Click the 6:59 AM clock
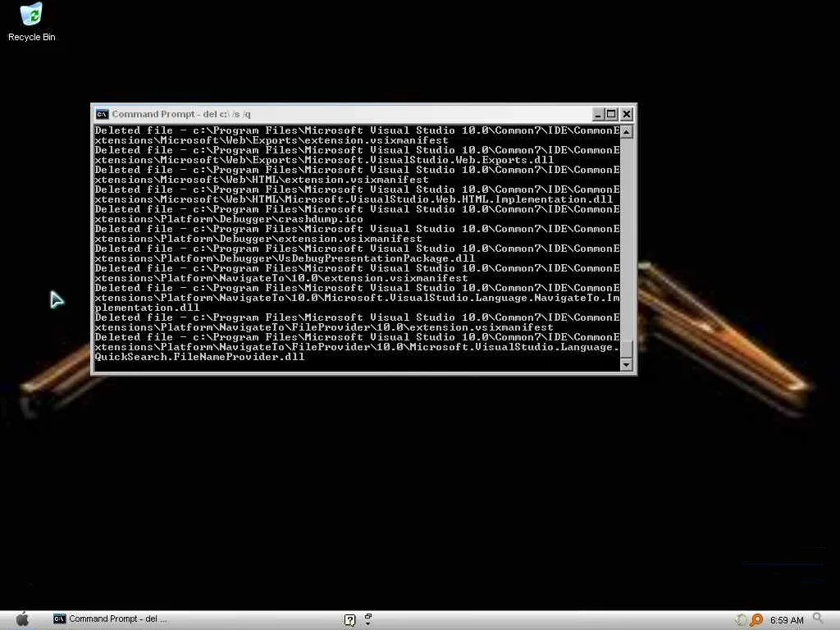This screenshot has height=630, width=840. (787, 620)
